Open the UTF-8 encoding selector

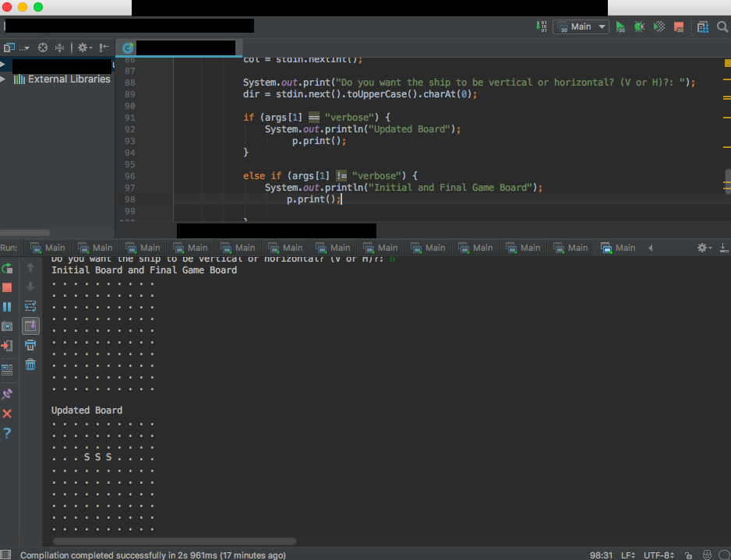point(658,555)
